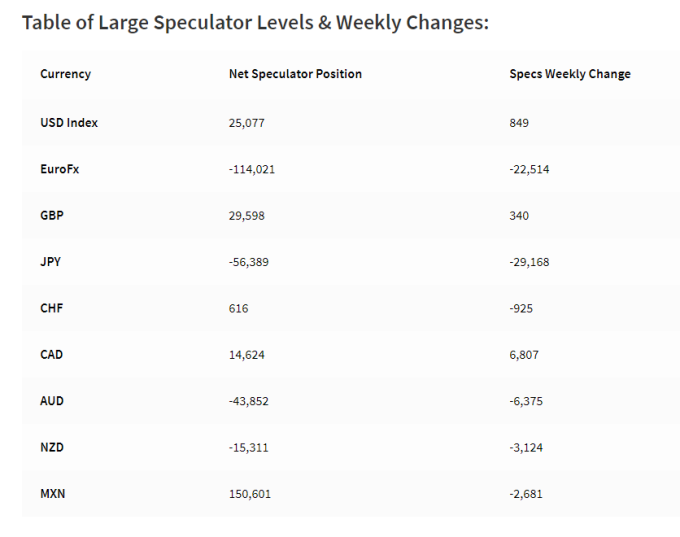Click the NZD currency label
Screen dimensions: 680x537
(x=52, y=447)
